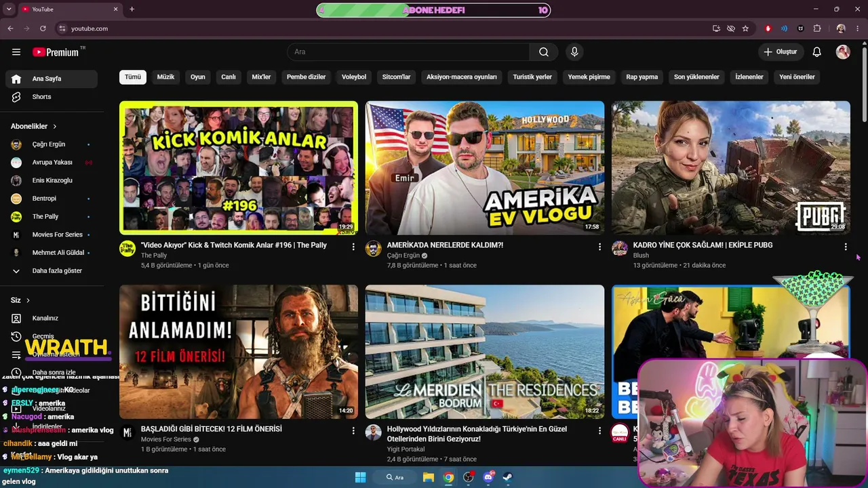Play the KICK KOMİK ANLAR #196 thumbnail

[239, 168]
